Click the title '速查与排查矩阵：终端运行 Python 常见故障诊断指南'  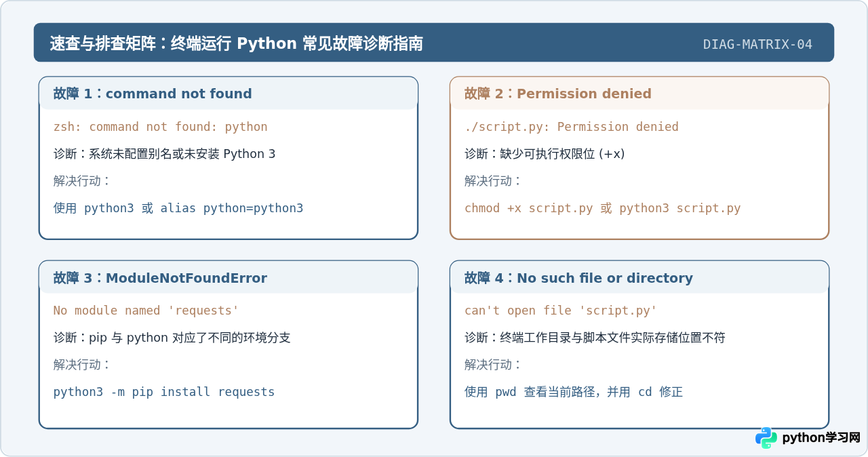[237, 43]
